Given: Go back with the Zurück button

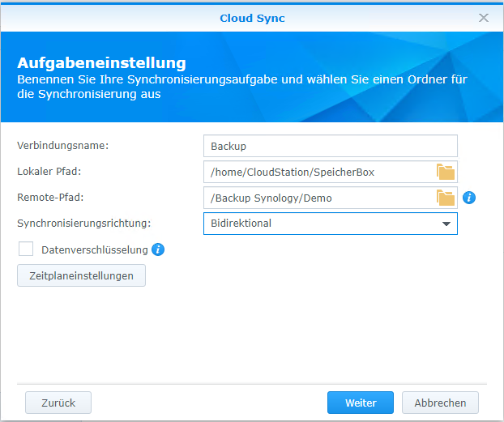Looking at the screenshot, I should [x=58, y=403].
